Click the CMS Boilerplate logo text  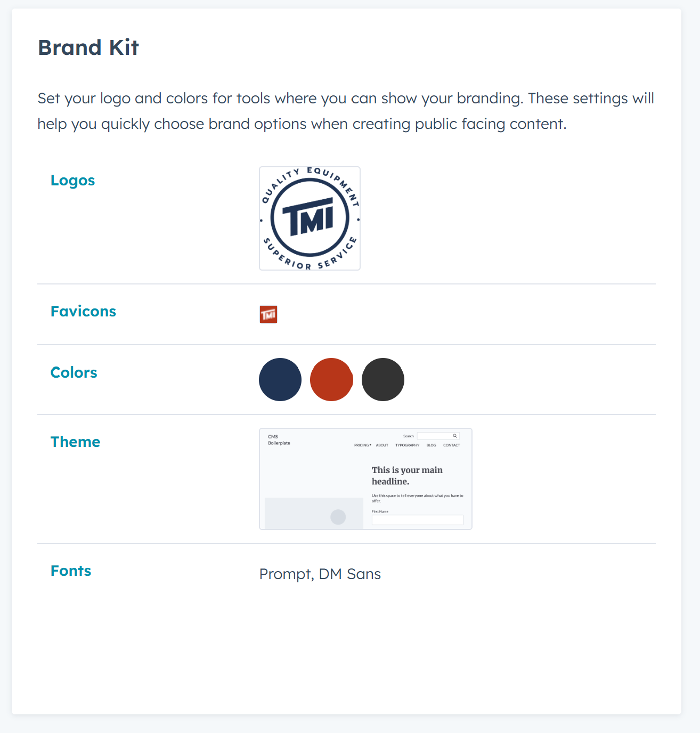pos(278,439)
